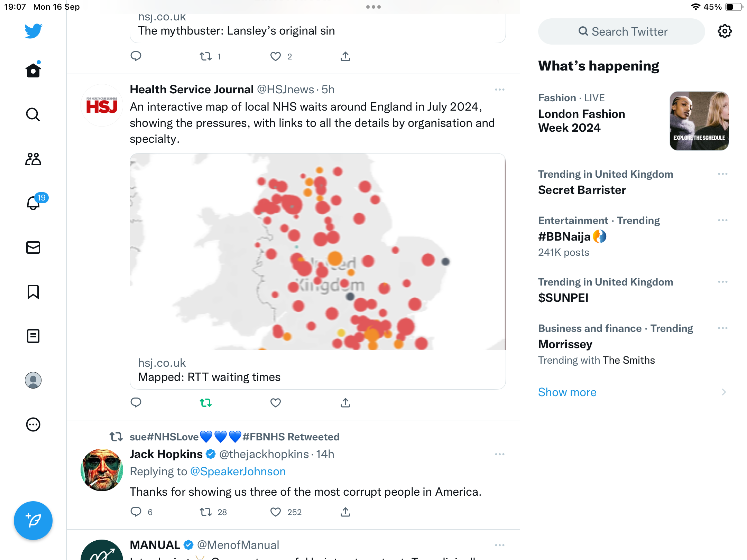
Task: Open more options on Health Service Journal tweet
Action: 500,90
